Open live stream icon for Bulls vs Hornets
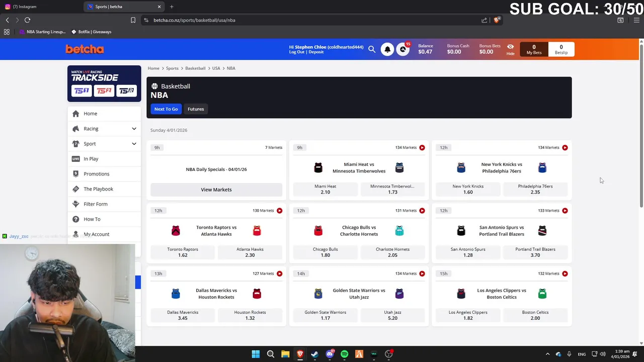This screenshot has width=644, height=362. [x=422, y=211]
